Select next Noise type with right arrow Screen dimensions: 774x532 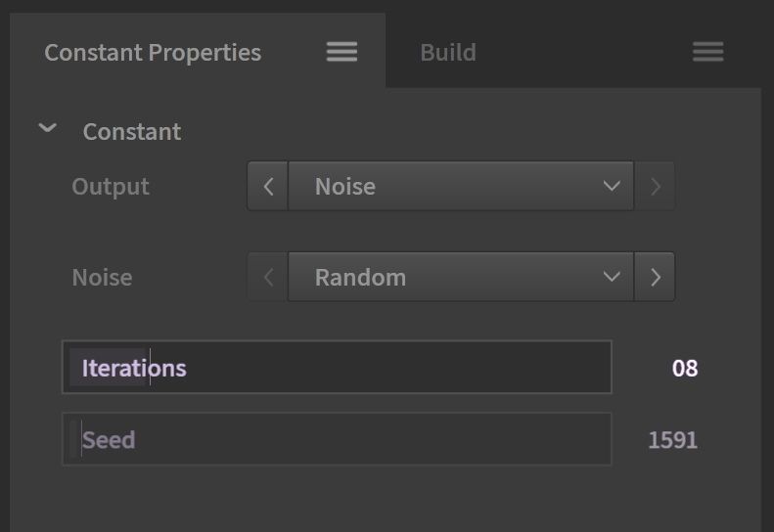click(x=655, y=277)
